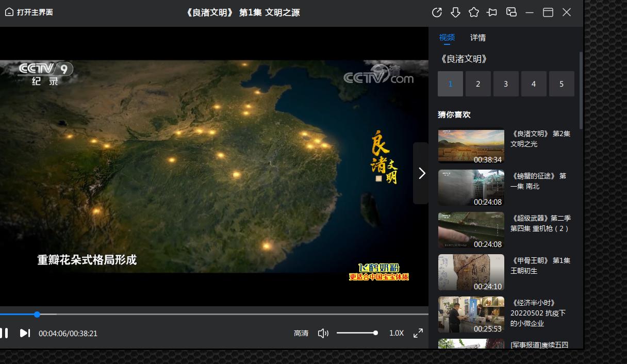Pause the video playback

(x=5, y=333)
